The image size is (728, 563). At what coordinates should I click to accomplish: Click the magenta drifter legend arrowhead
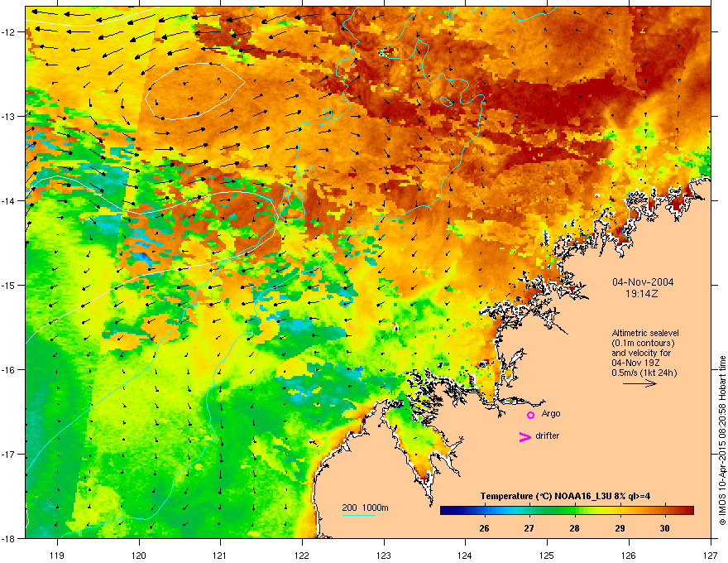pyautogui.click(x=525, y=436)
